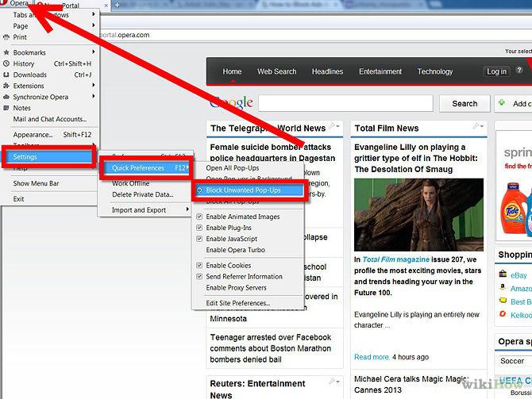Screen dimensions: 532x399
Task: Open Michael Cera talks Magic Magic article
Action: pyautogui.click(x=411, y=385)
